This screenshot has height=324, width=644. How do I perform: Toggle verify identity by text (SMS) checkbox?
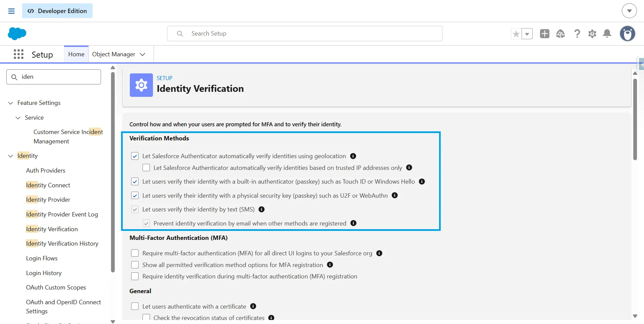click(135, 209)
